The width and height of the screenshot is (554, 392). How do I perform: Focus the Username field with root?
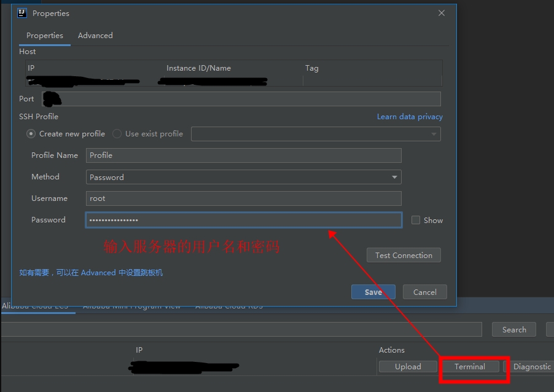pyautogui.click(x=243, y=198)
